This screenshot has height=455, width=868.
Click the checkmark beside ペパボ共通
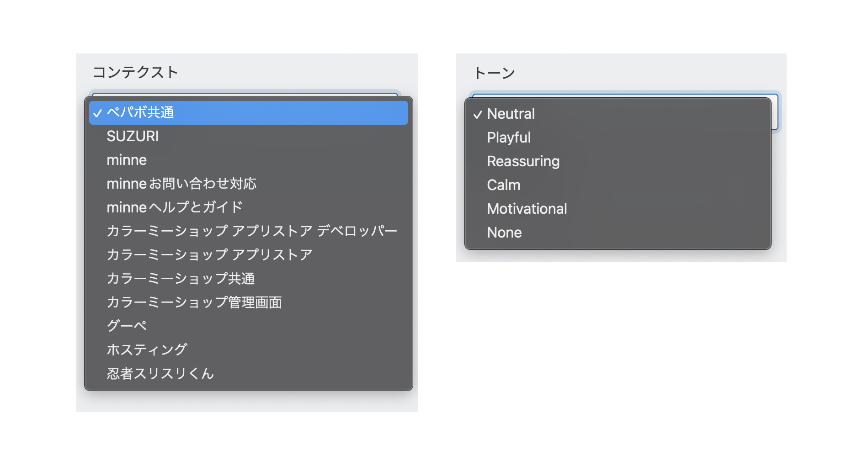(x=97, y=113)
